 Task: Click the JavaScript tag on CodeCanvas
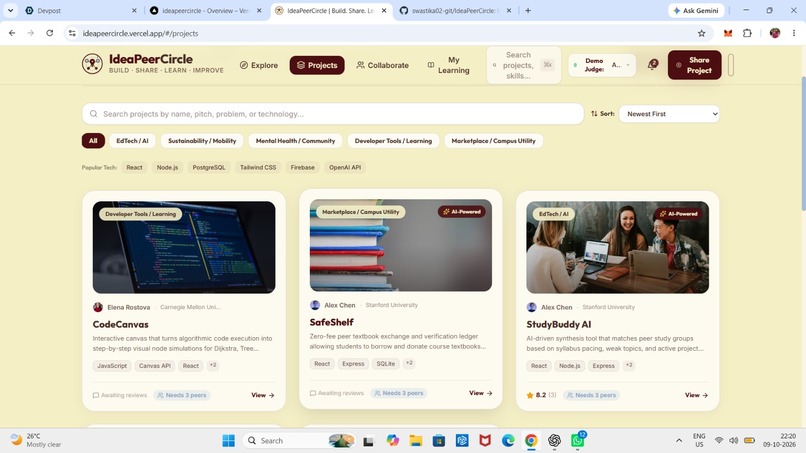click(x=112, y=366)
